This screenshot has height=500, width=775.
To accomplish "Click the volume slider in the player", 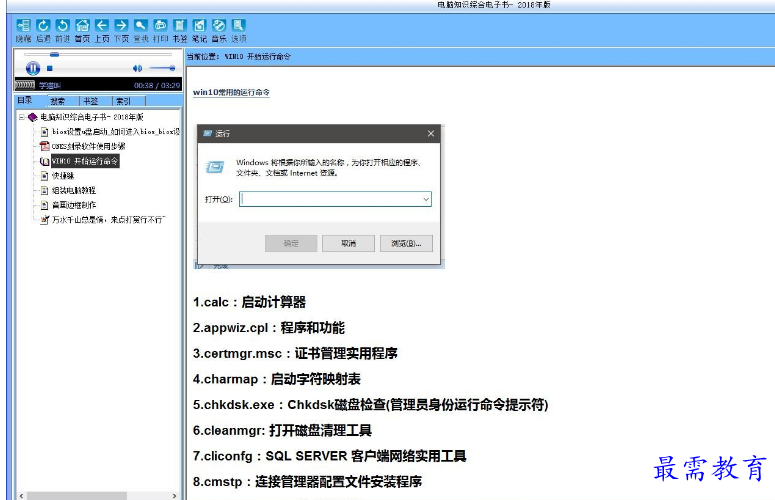I will point(162,68).
